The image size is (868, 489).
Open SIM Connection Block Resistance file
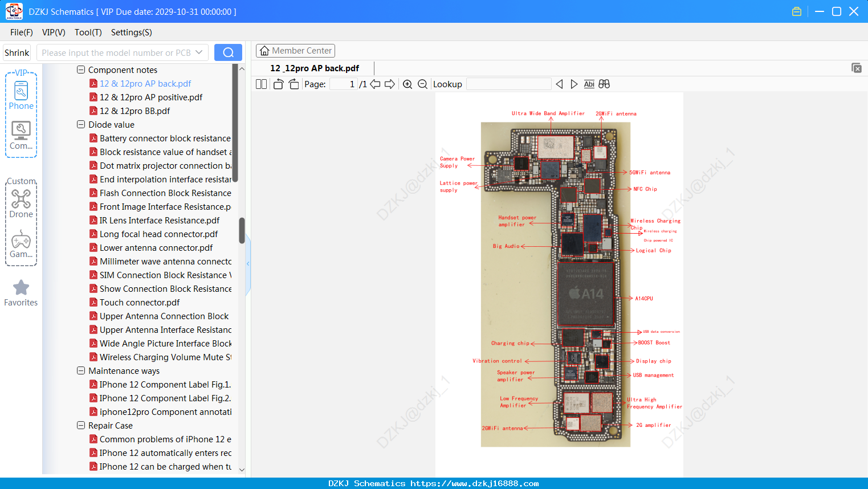pos(165,275)
